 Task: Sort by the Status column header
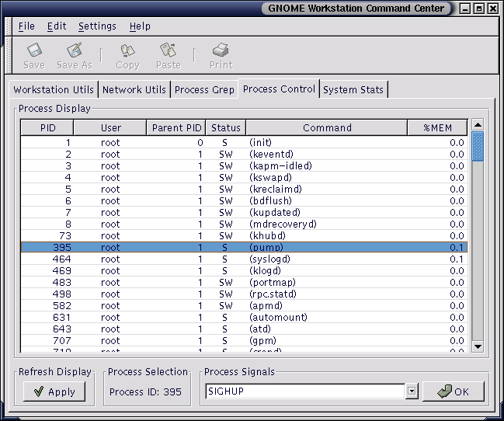pos(226,127)
